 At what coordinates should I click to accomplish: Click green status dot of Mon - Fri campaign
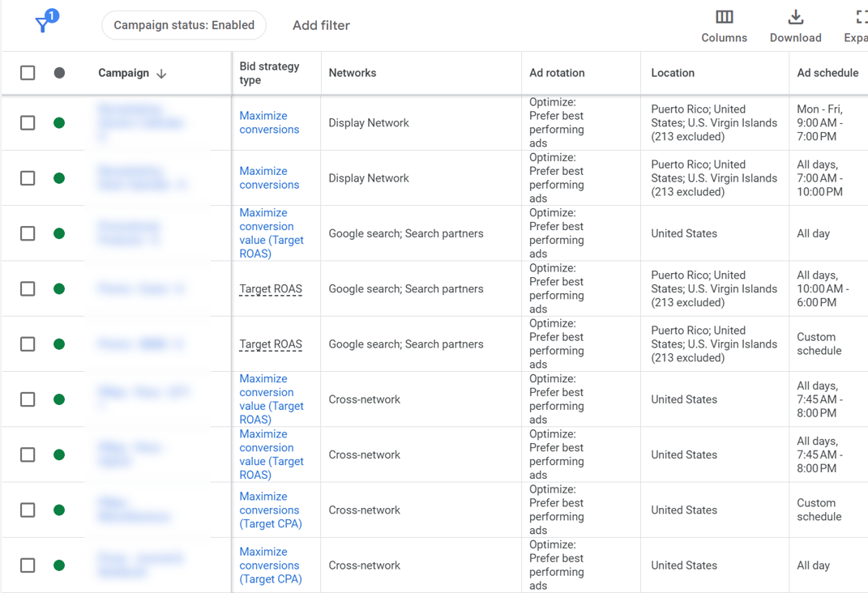point(59,123)
